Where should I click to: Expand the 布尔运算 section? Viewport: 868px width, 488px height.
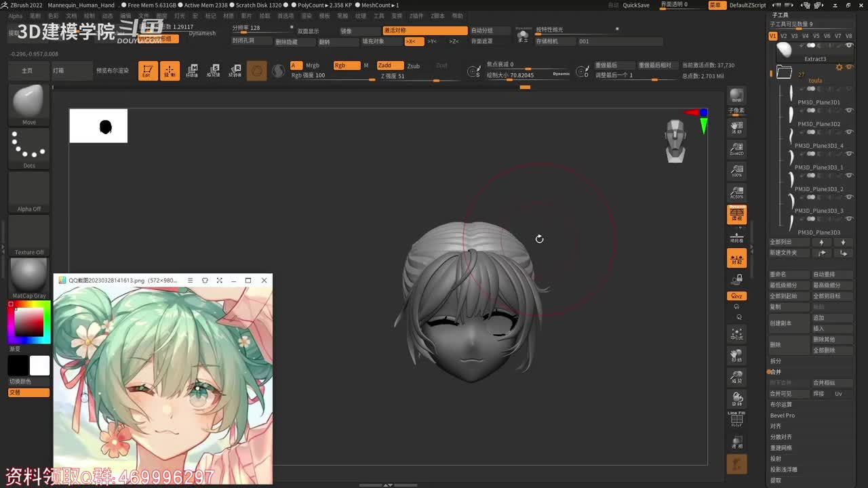coord(781,405)
